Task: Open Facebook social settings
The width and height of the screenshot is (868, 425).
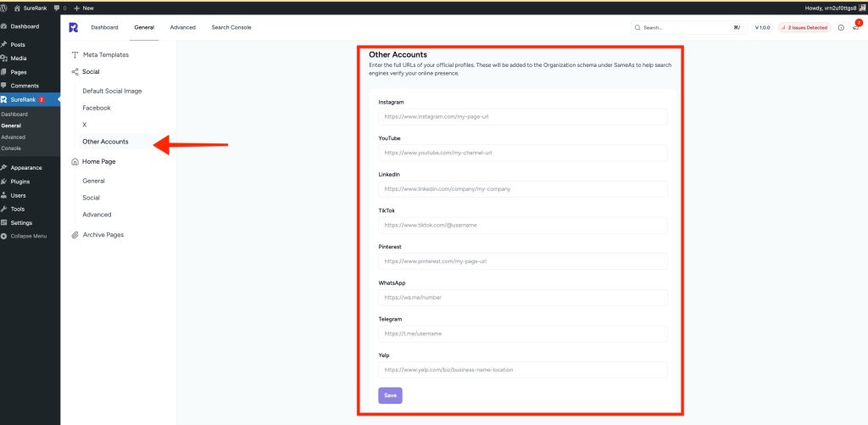Action: coord(97,108)
